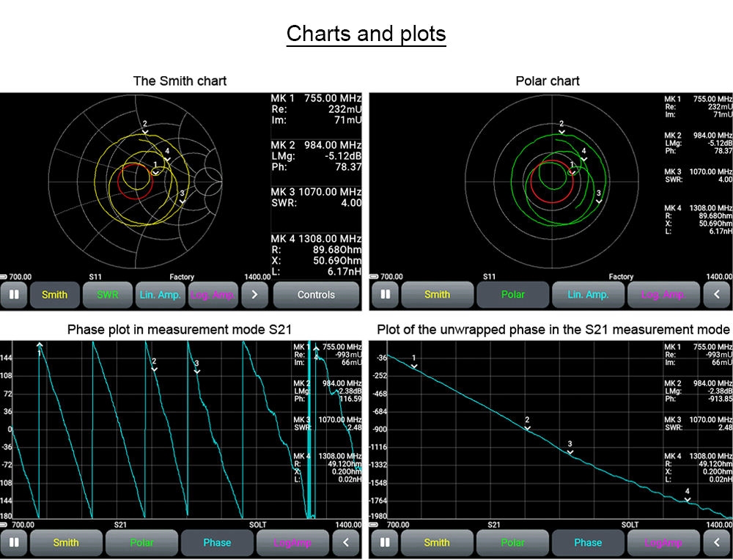733x560 pixels.
Task: Go back using the Polar chart panel's left chevron
Action: 716,295
